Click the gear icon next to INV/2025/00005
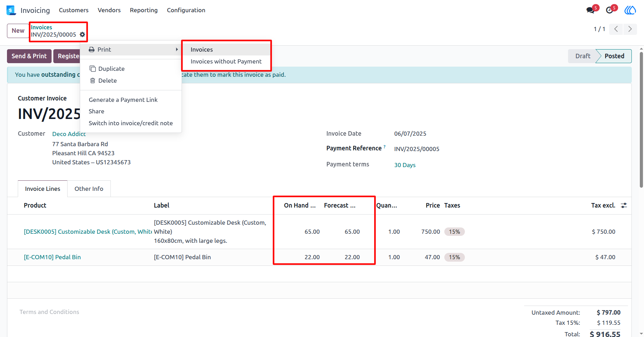The width and height of the screenshot is (644, 337). pos(82,35)
